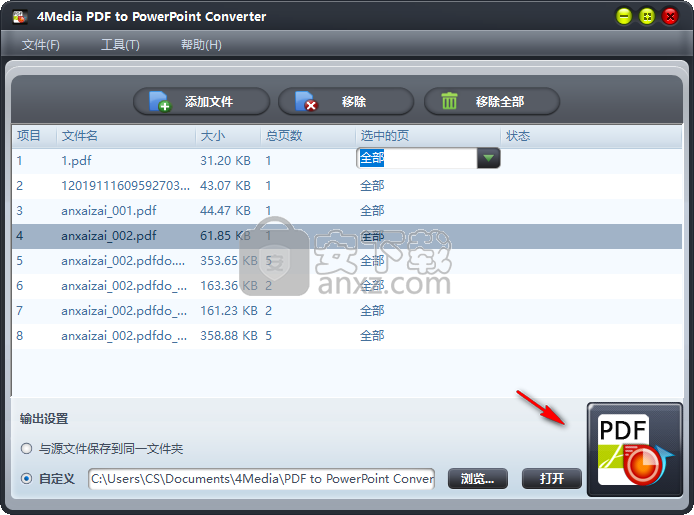Click the remove file icon with red X
The image size is (694, 515).
(306, 102)
